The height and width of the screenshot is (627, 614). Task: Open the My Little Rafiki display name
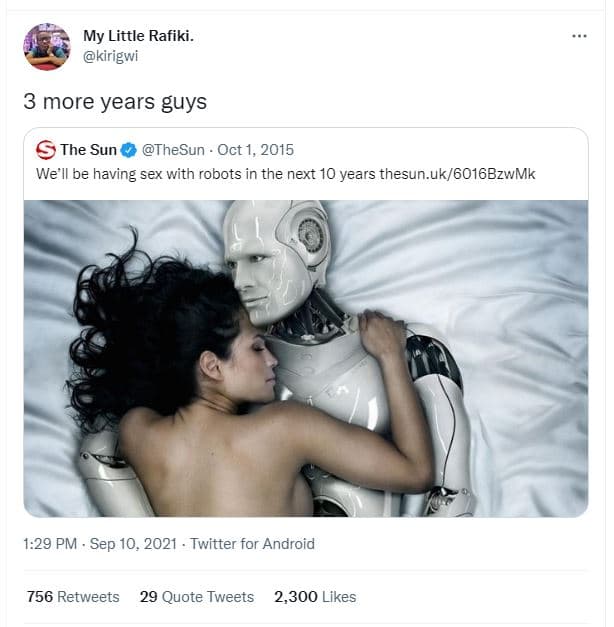click(x=138, y=37)
